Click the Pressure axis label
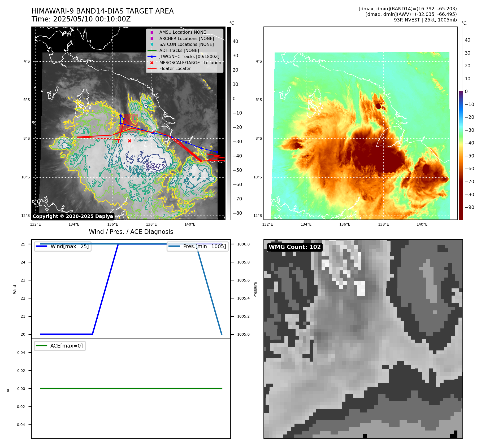Viewport: 481px width, 448px height. click(x=255, y=289)
